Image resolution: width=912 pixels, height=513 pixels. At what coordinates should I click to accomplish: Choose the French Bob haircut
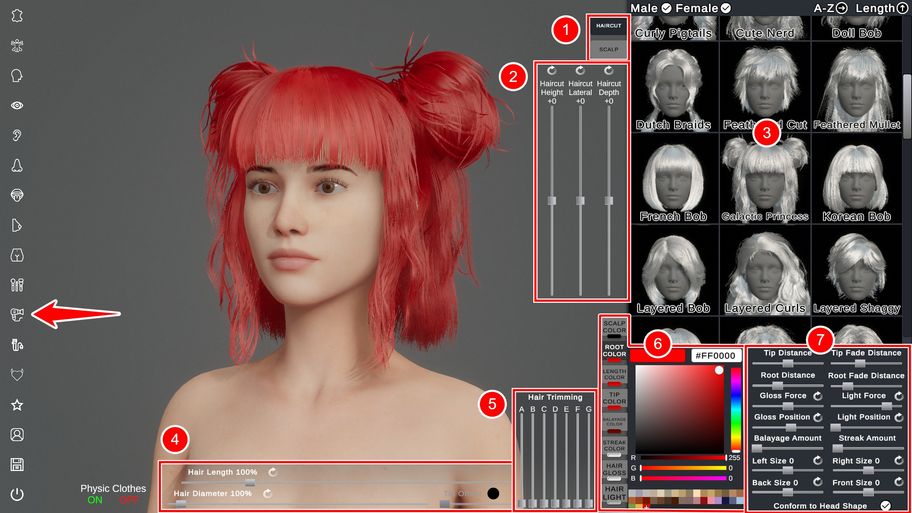(x=673, y=179)
